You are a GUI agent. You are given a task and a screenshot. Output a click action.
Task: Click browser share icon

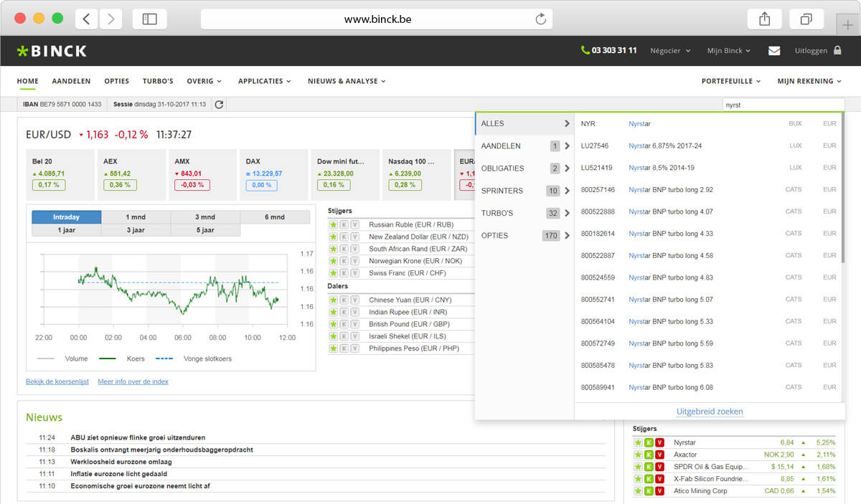(x=764, y=19)
